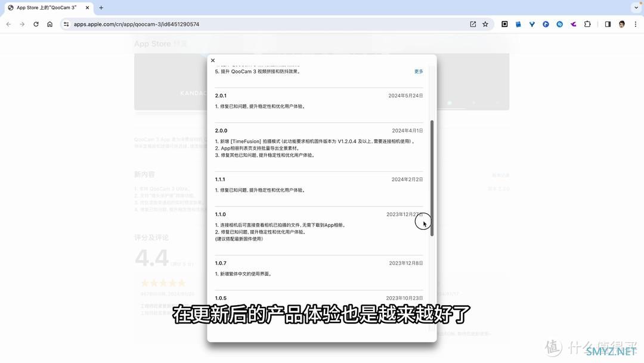644x363 pixels.
Task: Click the date 2024年5月24日
Action: point(405,96)
